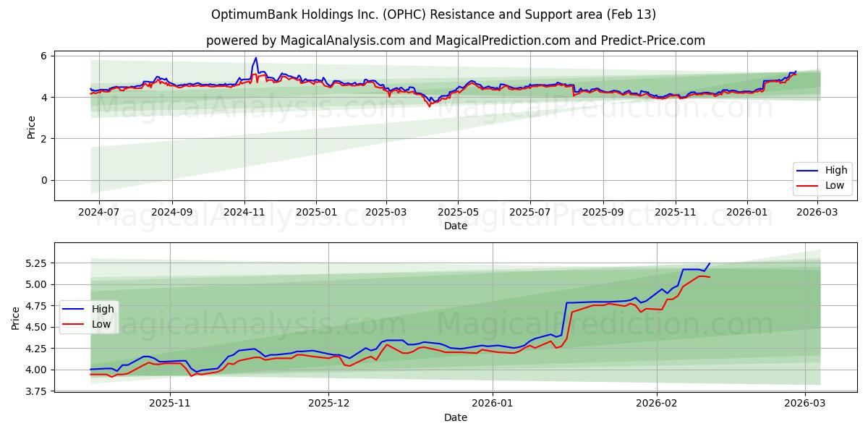Click the bottom chart 'Date' axis label

point(456,417)
